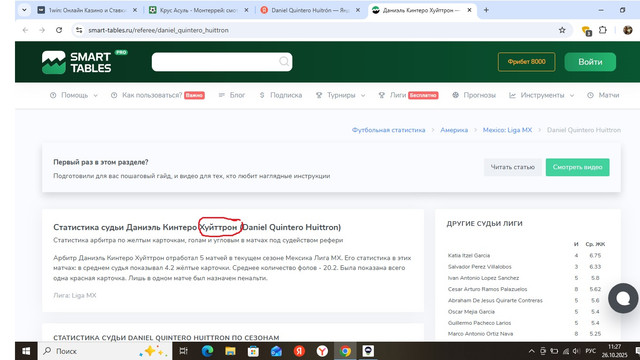
Task: Click the volume tray icon
Action: pos(576,351)
